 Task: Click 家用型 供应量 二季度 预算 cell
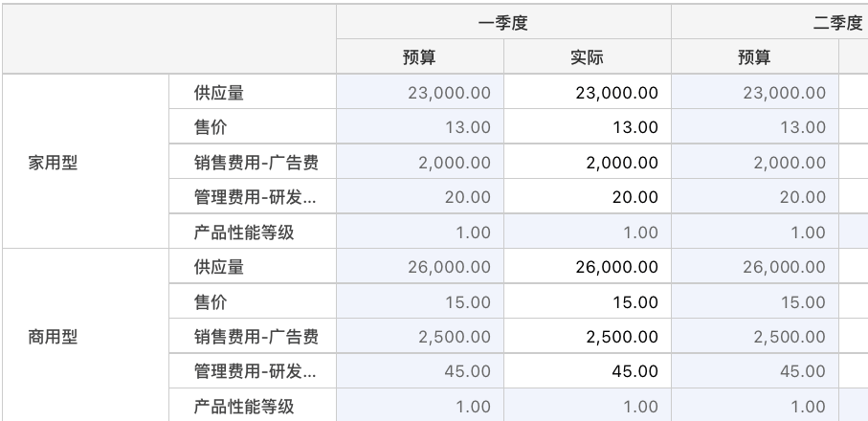click(x=755, y=92)
